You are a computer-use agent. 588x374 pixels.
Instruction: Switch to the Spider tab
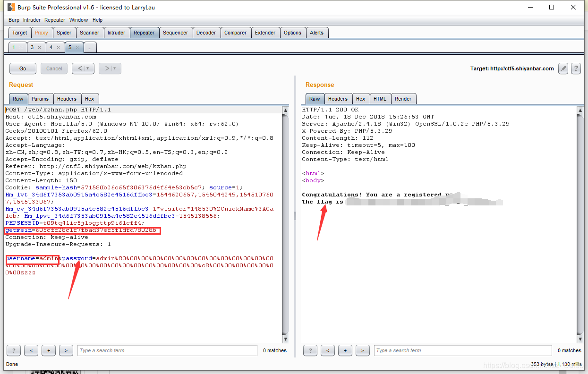64,33
